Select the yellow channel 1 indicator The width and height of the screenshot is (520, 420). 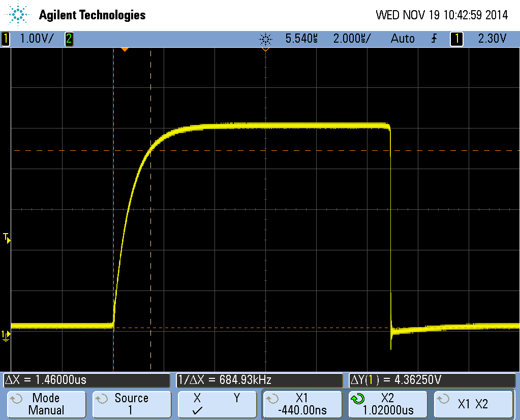(x=6, y=39)
